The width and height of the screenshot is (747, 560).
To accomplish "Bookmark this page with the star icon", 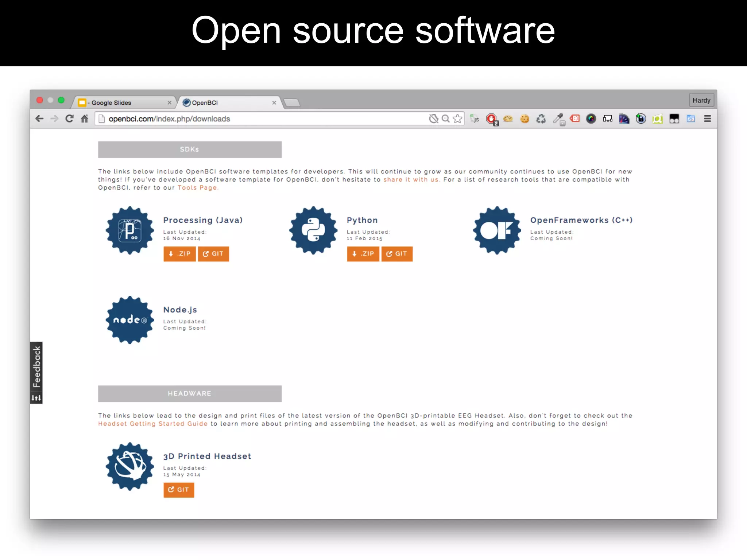I will coord(457,118).
